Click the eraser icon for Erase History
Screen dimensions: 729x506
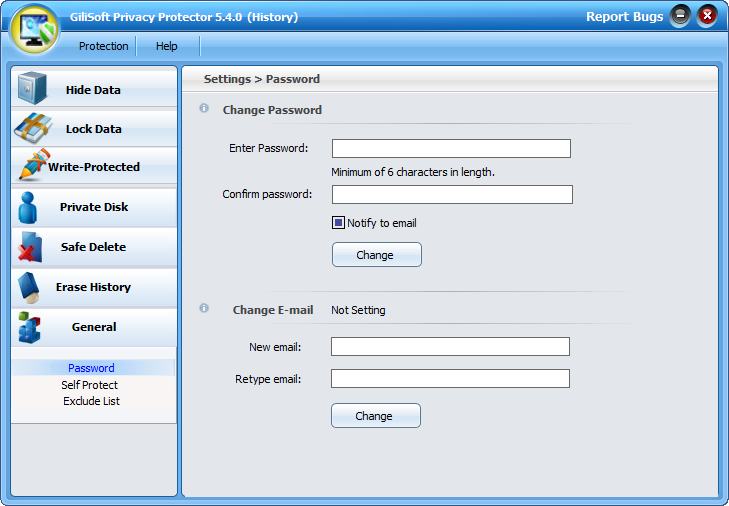pos(29,287)
